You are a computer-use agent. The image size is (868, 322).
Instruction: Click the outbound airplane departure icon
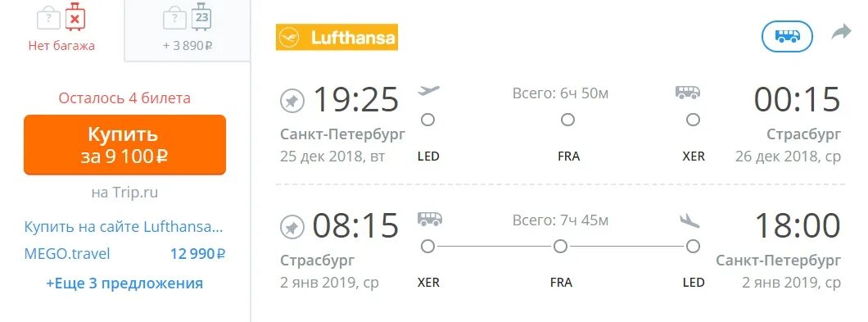[x=428, y=91]
